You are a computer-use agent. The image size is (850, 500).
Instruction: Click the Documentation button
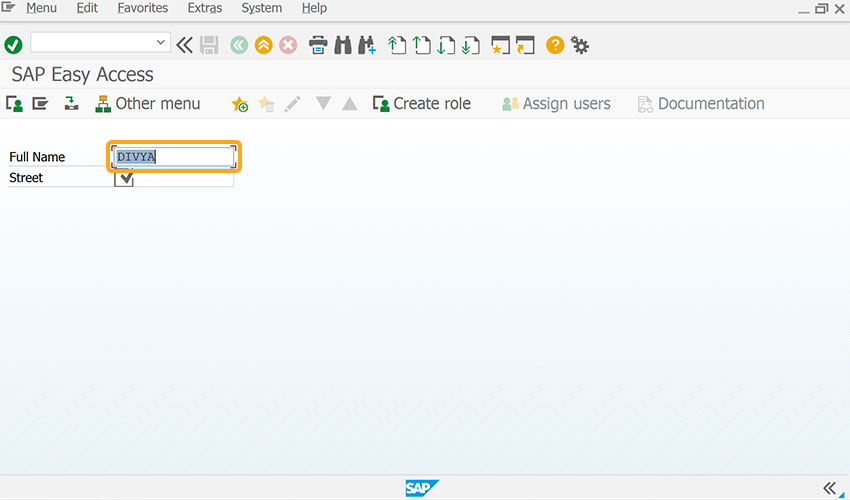click(701, 104)
